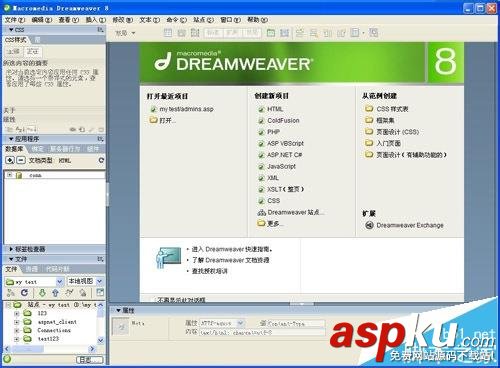Screen dimensions: 500x368
Task: Switch to the CSS Styles tab
Action: tap(16, 40)
